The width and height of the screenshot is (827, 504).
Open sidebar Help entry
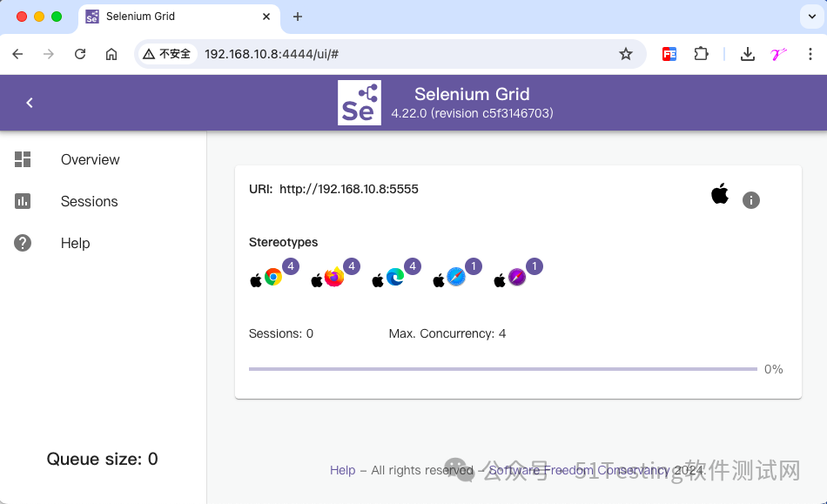click(x=76, y=243)
